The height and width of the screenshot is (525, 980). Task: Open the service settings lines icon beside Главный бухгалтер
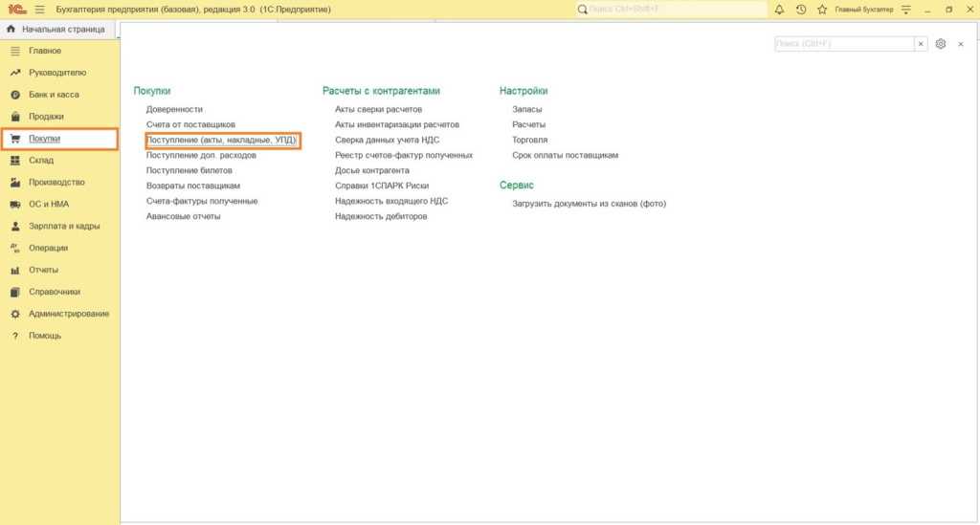point(906,10)
